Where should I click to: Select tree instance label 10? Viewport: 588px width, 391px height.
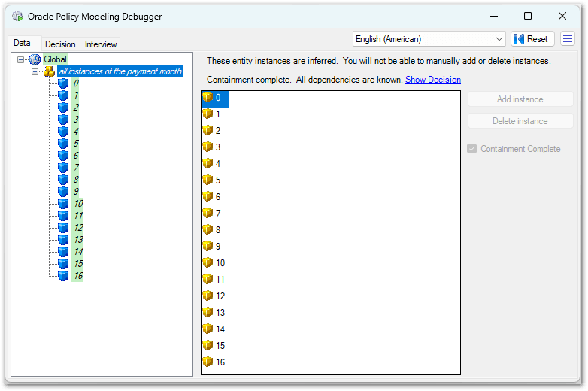pos(78,204)
